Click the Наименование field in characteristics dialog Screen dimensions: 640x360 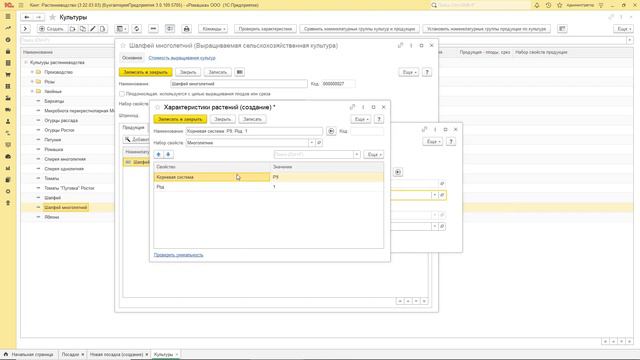click(254, 131)
